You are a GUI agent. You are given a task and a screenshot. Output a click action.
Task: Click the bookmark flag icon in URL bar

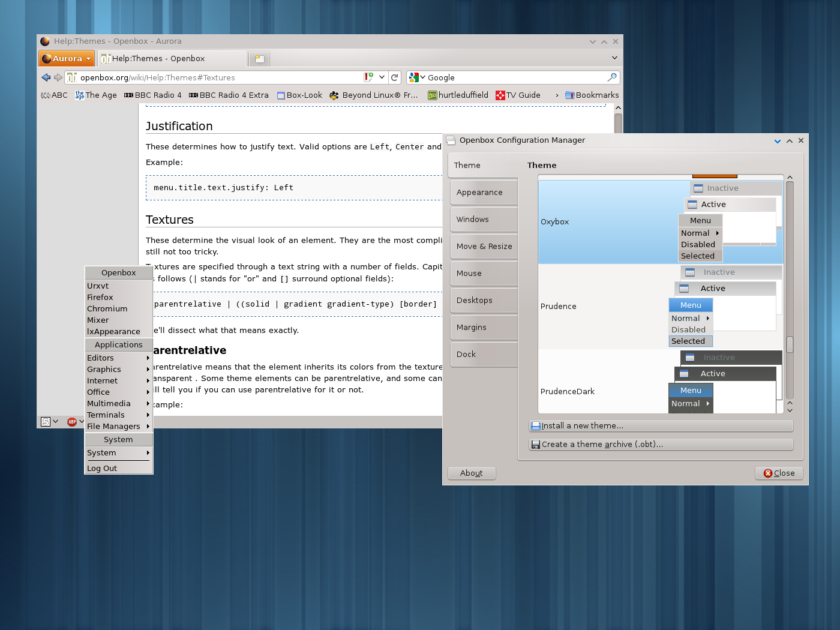[x=368, y=77]
